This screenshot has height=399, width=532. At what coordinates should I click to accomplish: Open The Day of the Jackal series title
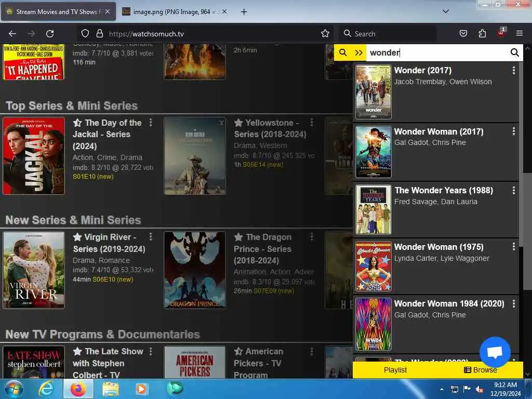(107, 135)
